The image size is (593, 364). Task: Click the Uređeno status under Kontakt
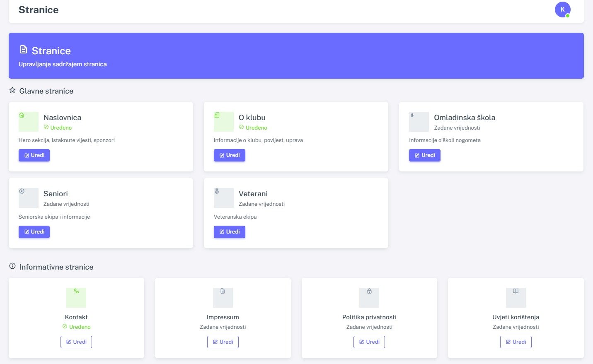[80, 327]
